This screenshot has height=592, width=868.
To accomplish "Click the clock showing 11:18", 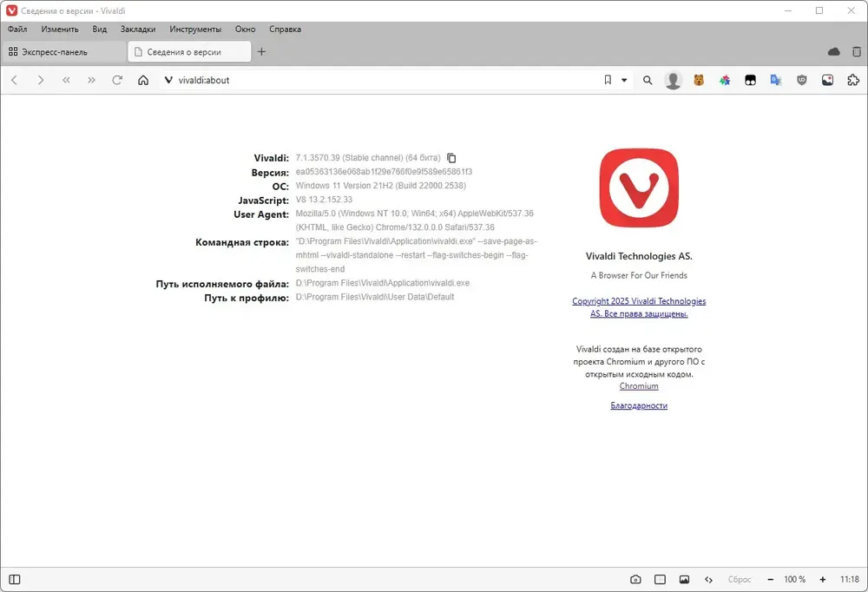I will tap(850, 579).
